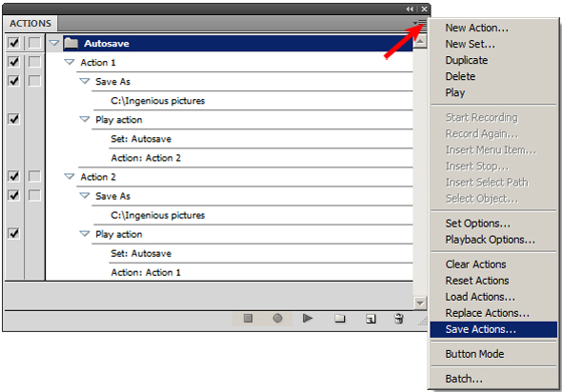Click the scrollbar down arrow

tap(420, 304)
